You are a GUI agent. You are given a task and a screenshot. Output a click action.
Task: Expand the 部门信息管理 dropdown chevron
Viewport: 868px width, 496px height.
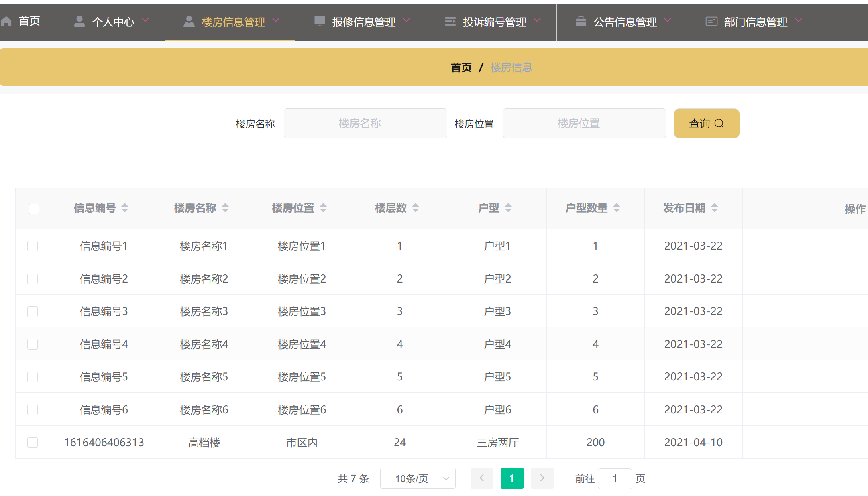point(799,20)
